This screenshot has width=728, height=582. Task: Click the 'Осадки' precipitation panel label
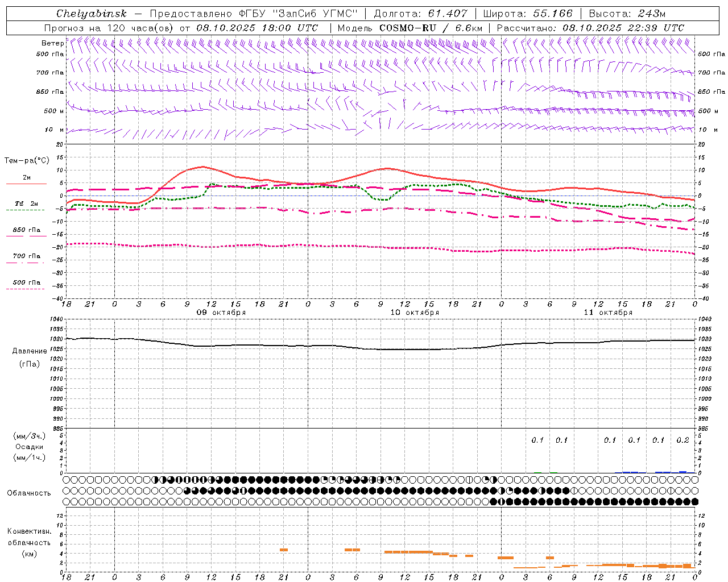pos(29,447)
